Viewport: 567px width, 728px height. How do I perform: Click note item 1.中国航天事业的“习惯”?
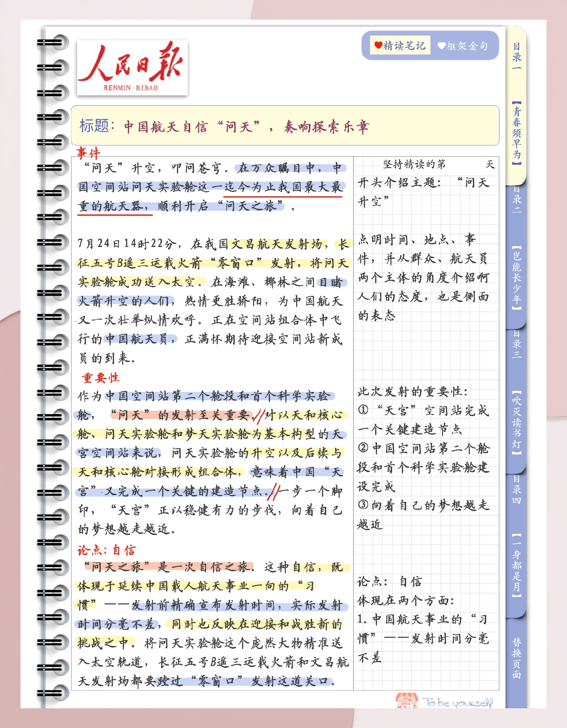pyautogui.click(x=423, y=629)
